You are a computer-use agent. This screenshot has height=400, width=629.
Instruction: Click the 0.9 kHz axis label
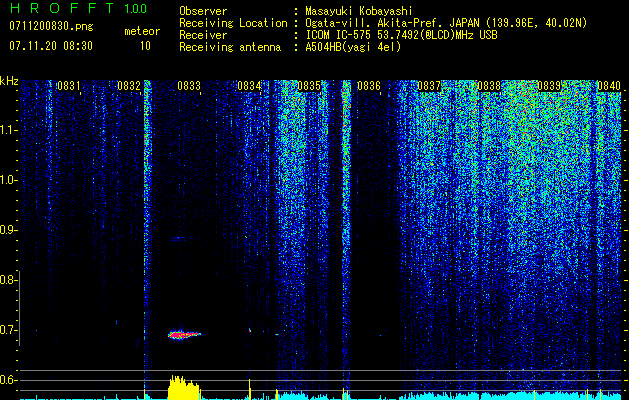click(8, 230)
